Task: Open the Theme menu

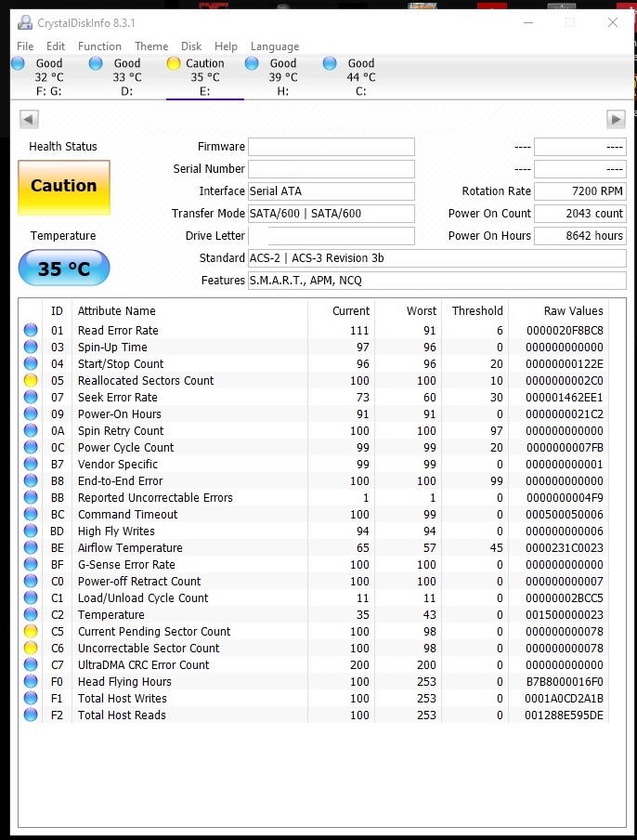Action: pyautogui.click(x=151, y=46)
